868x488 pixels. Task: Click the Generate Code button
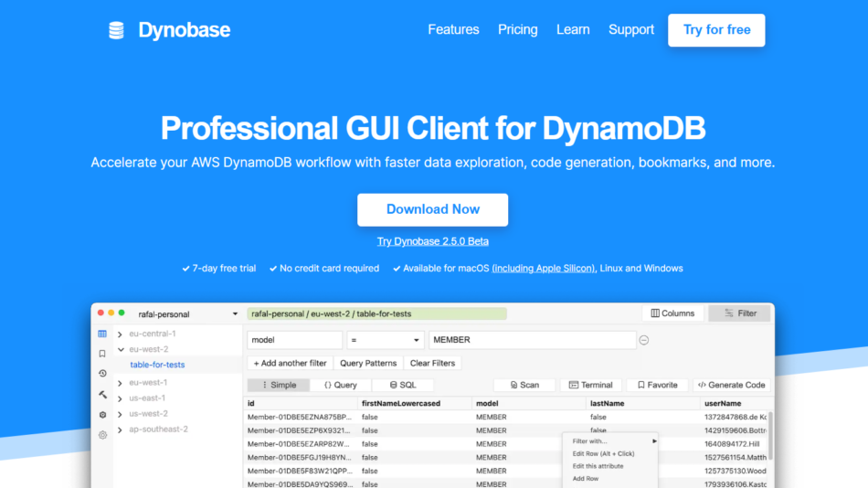click(x=731, y=385)
